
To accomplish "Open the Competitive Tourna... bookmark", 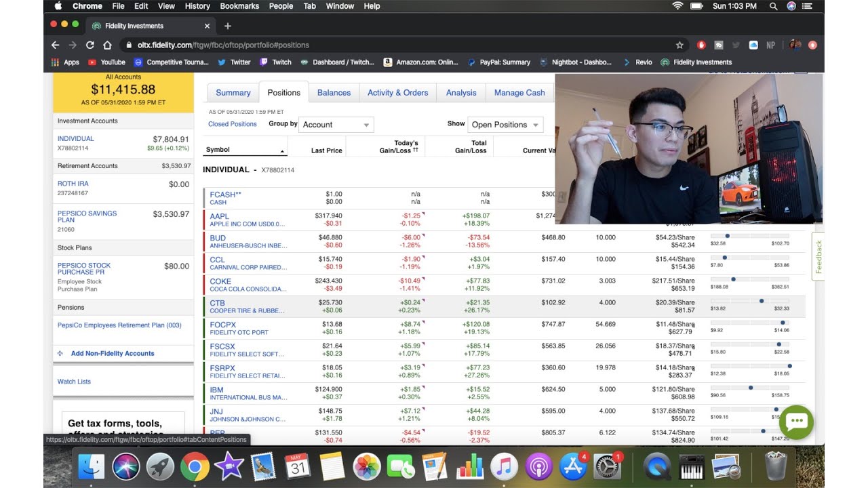I will [x=172, y=62].
